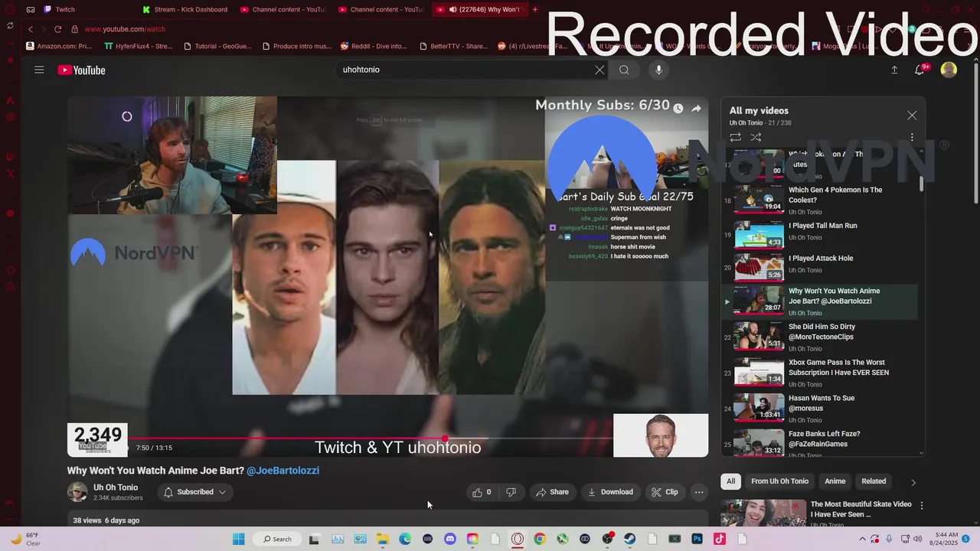Click the magnifier search button
Screen dimensions: 980x551
[624, 70]
